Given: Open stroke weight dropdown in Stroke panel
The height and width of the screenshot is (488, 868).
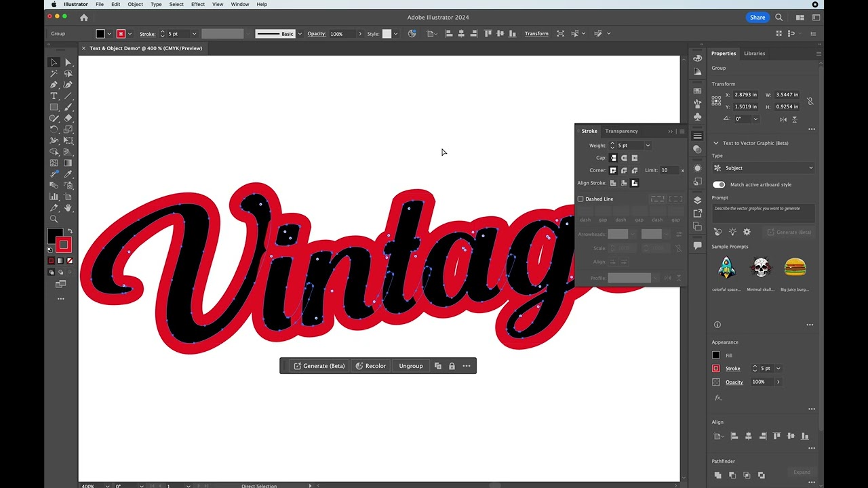Looking at the screenshot, I should (x=648, y=146).
